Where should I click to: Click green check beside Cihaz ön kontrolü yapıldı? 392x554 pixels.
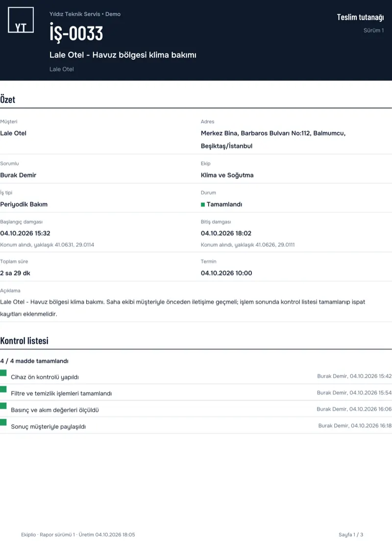coord(3,373)
